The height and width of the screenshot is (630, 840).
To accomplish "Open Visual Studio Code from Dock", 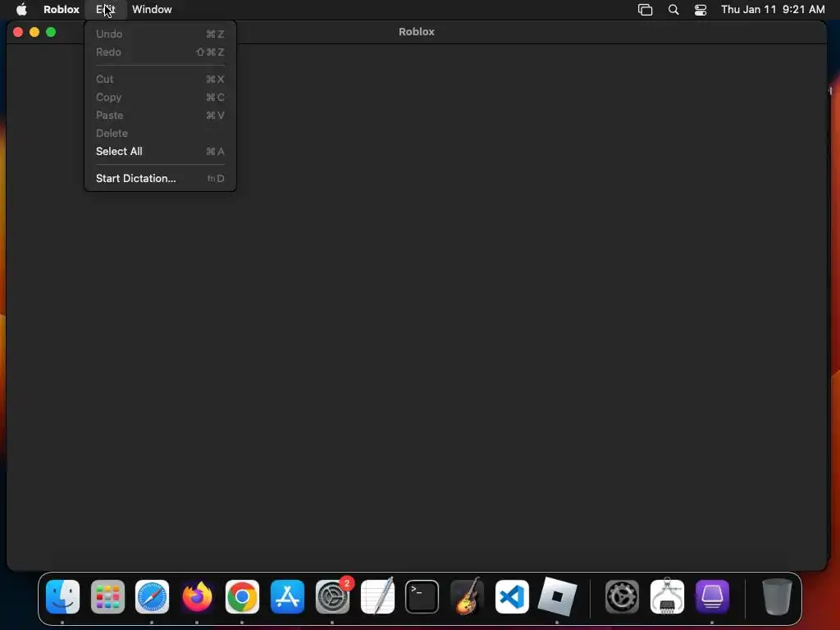I will point(512,596).
